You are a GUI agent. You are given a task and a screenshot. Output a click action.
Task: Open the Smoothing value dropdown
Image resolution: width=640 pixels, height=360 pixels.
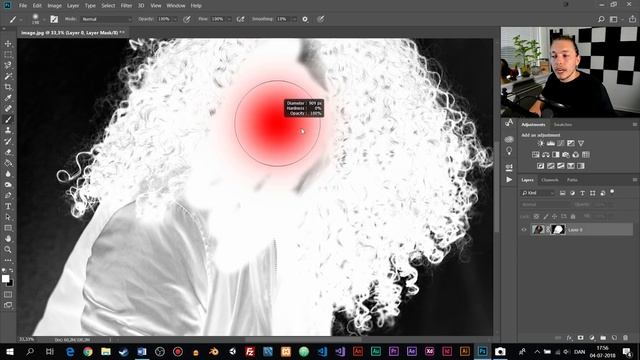pos(294,19)
